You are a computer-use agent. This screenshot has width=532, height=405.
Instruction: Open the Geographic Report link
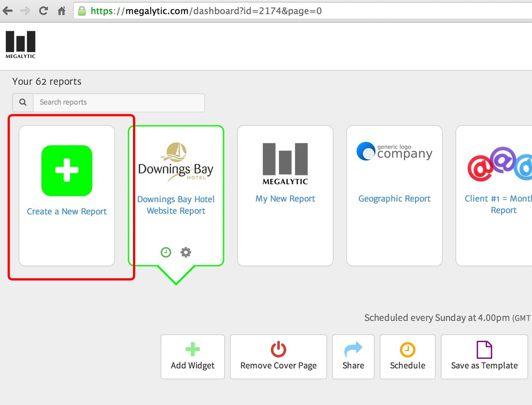tap(394, 199)
